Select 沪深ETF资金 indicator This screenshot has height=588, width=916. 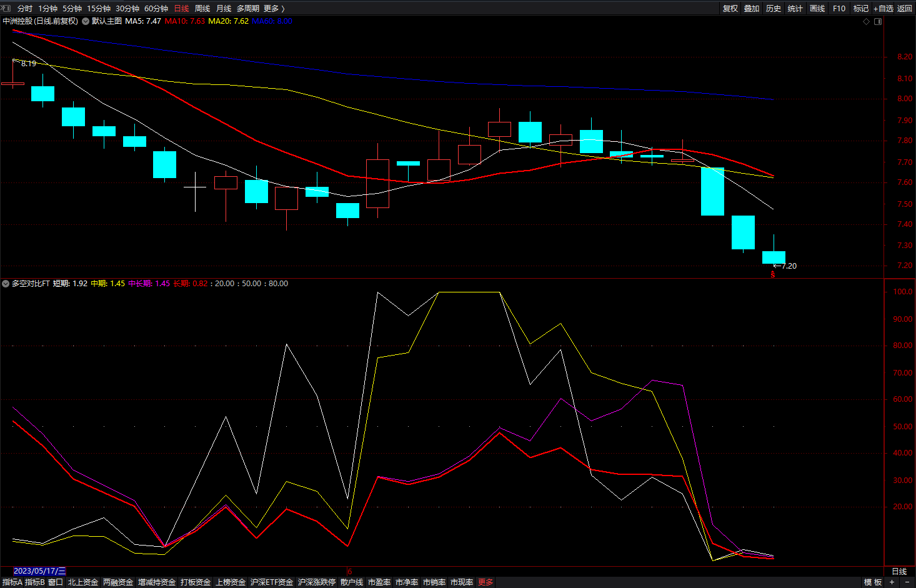[x=272, y=582]
